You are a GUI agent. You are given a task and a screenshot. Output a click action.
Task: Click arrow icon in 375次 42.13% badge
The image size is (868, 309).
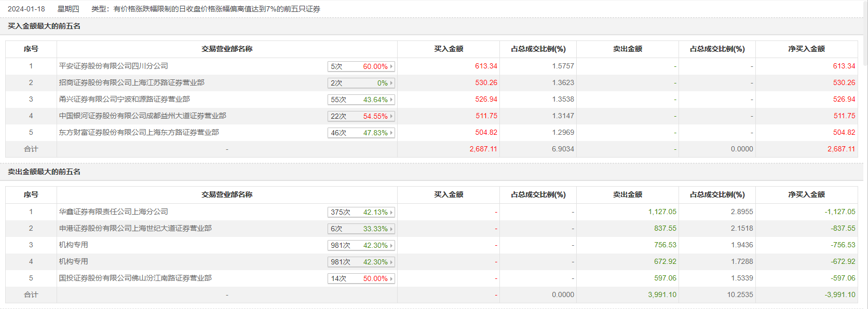pos(391,212)
